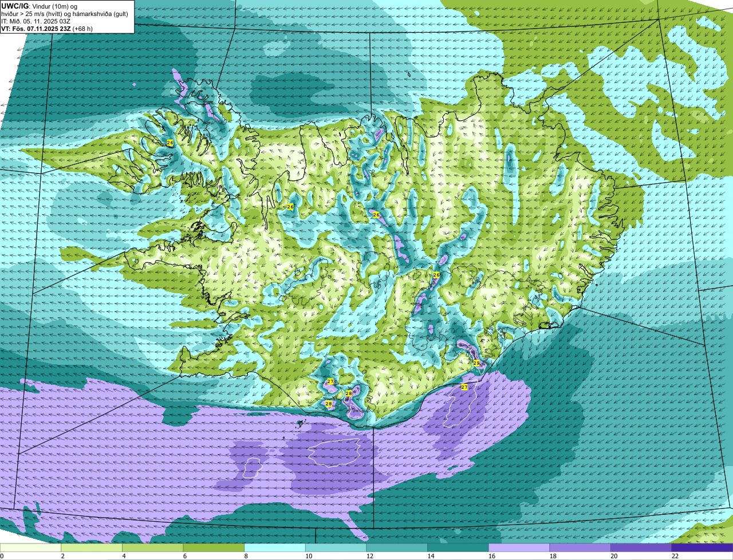This screenshot has width=733, height=560.
Task: Click the '0' value on the scale bar
Action: (x=2, y=555)
